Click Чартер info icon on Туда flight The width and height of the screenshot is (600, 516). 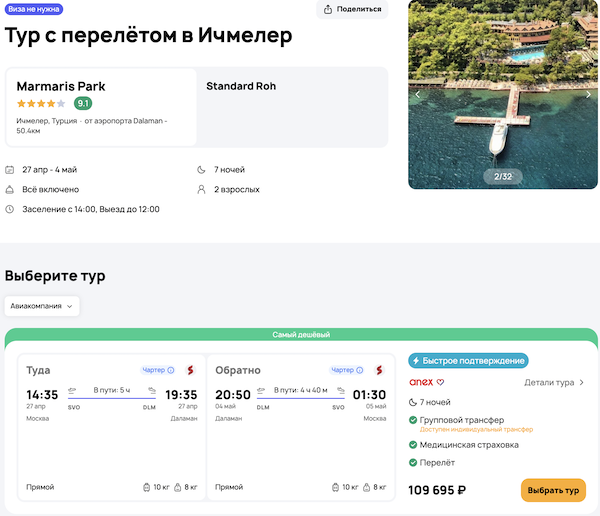pyautogui.click(x=171, y=370)
